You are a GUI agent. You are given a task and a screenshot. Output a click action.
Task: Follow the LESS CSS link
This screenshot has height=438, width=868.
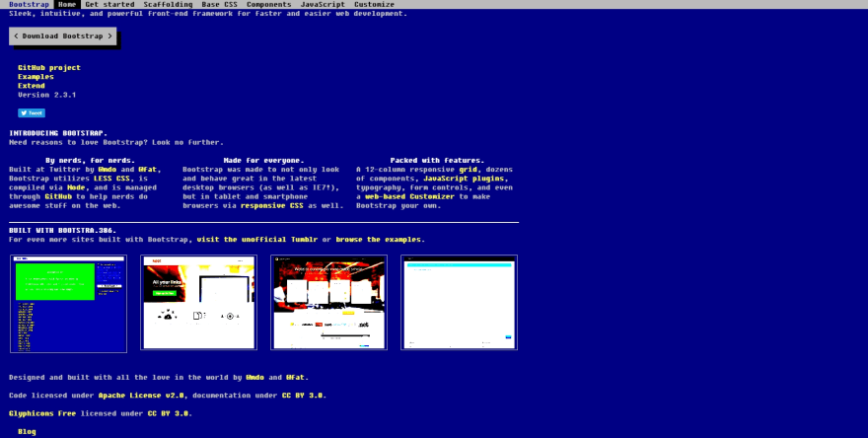click(111, 179)
